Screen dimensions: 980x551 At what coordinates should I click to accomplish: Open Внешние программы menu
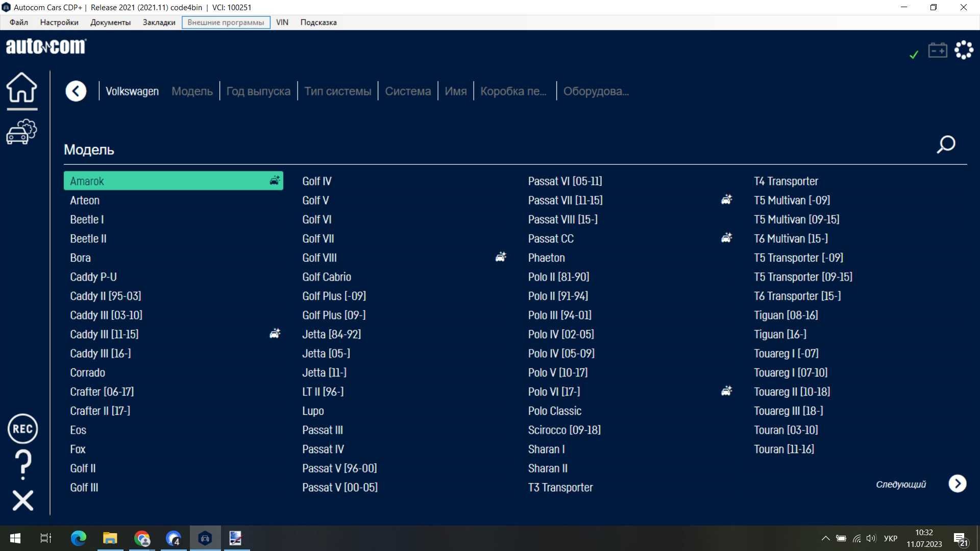pos(226,22)
